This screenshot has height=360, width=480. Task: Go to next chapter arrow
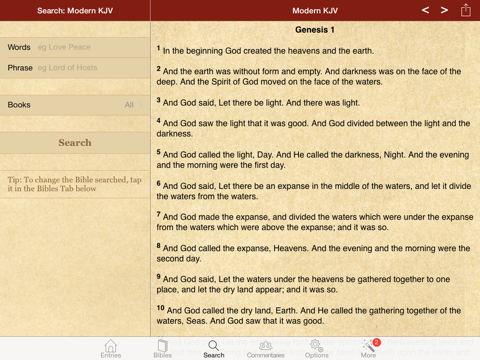[x=444, y=10]
